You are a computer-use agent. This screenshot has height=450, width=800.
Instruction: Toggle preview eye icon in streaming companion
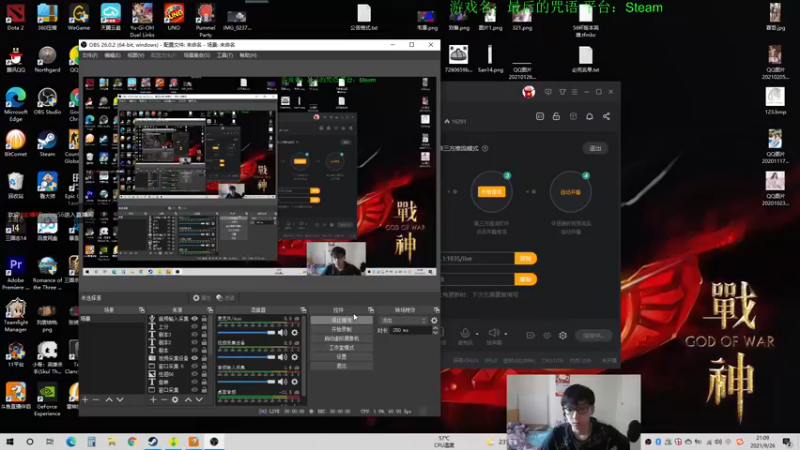pyautogui.click(x=547, y=335)
